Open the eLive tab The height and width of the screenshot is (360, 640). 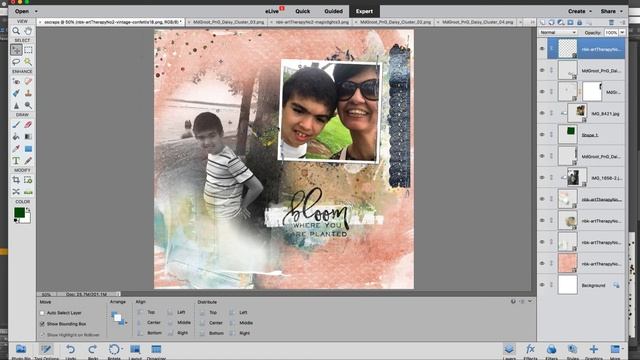(x=273, y=11)
